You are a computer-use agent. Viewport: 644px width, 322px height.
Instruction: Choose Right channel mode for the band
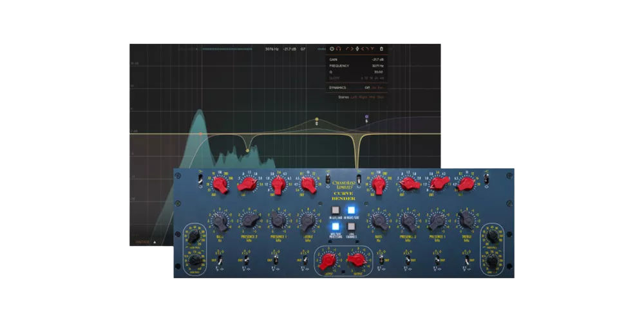(363, 97)
